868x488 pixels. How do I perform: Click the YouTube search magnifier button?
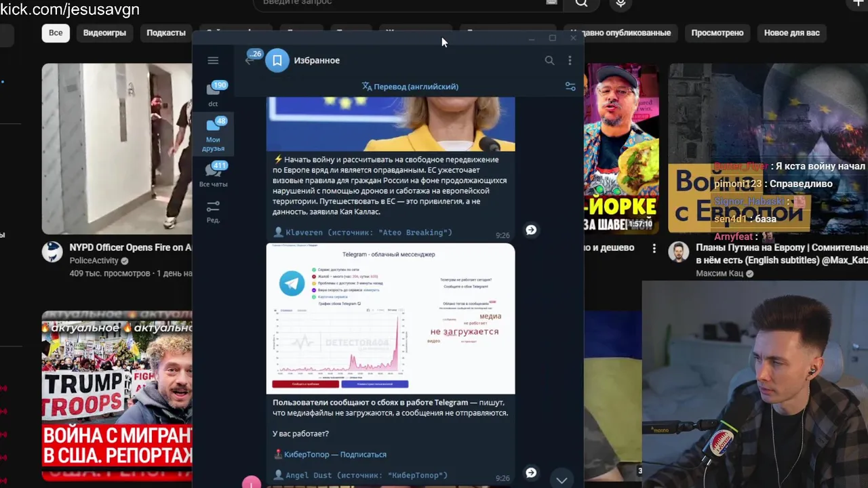[x=581, y=3]
